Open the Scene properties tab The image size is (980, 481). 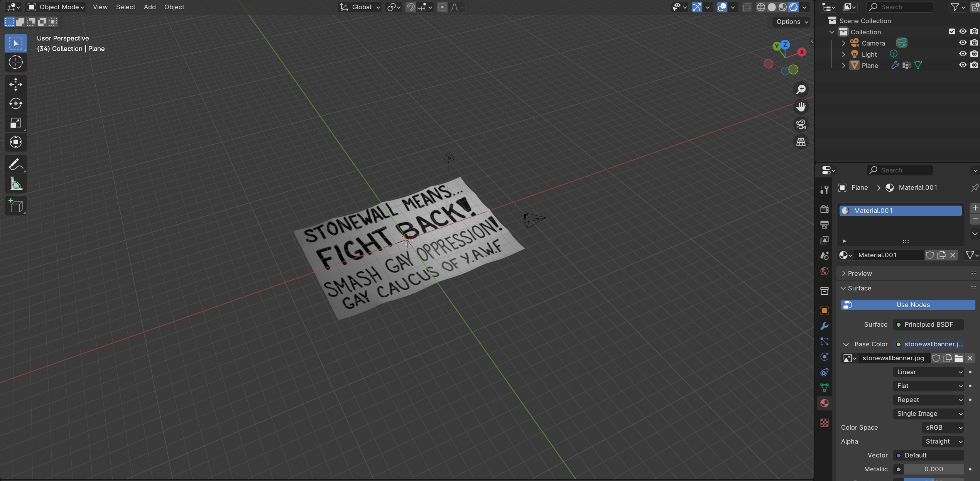825,255
